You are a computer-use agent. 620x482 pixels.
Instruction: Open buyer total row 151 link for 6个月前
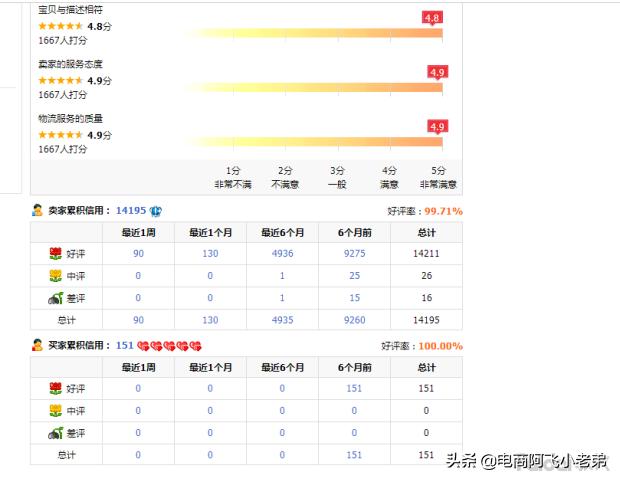pyautogui.click(x=354, y=455)
